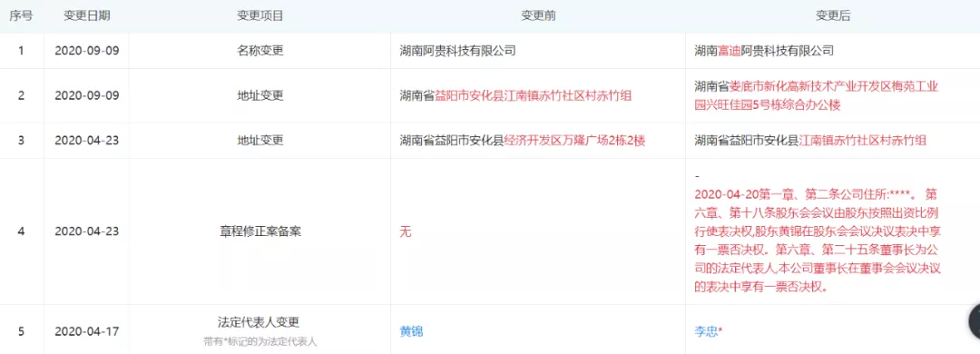Select row 3's new address ending 赤竹社区村赤竹组

pos(810,141)
